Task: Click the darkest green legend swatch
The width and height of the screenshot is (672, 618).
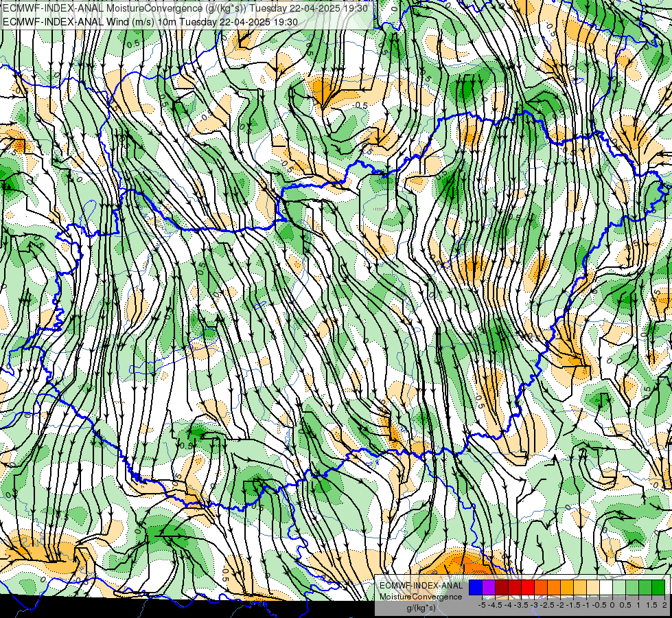Action: pos(658,588)
